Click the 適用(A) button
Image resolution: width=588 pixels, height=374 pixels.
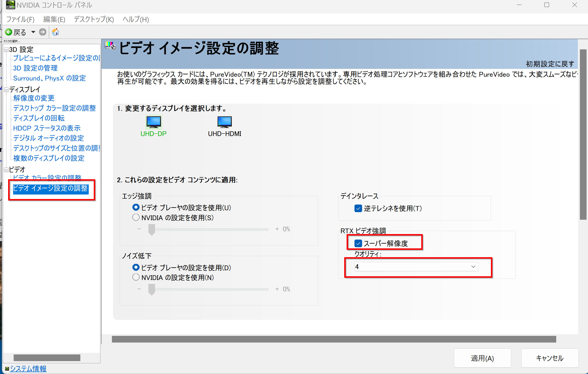pyautogui.click(x=482, y=358)
